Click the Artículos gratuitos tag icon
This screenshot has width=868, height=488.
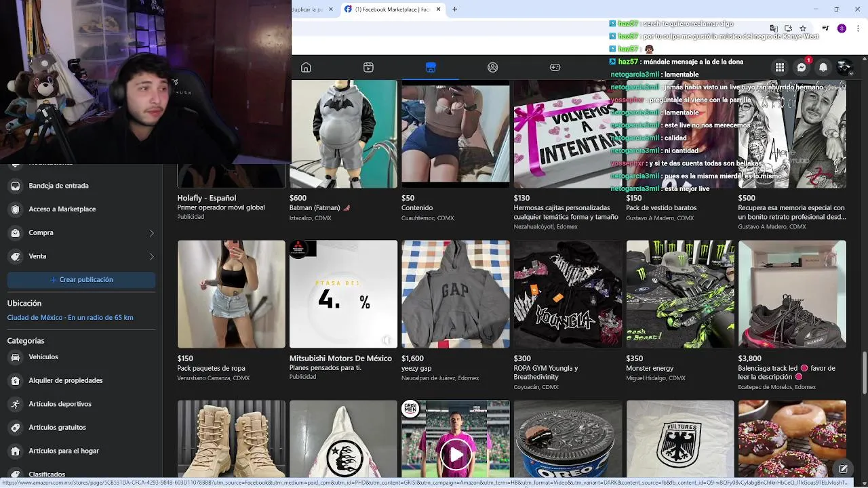click(15, 427)
